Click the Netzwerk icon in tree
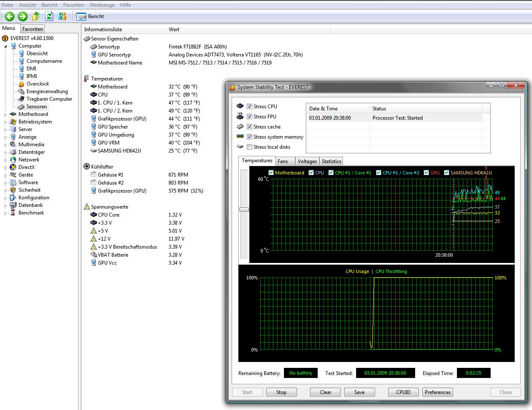 point(13,160)
